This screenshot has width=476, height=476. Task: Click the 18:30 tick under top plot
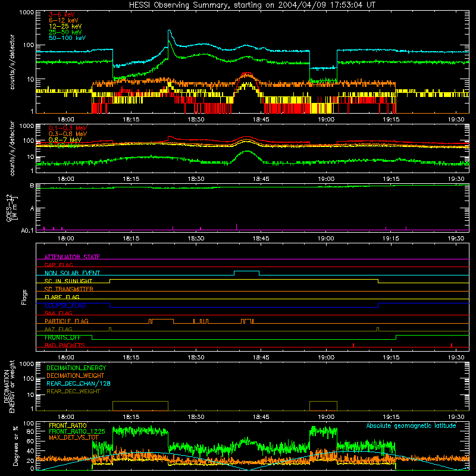coord(196,120)
